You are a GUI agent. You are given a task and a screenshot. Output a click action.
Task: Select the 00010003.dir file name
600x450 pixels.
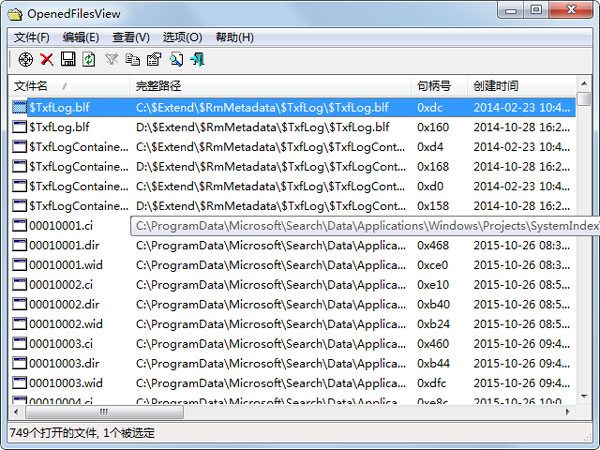coord(64,363)
